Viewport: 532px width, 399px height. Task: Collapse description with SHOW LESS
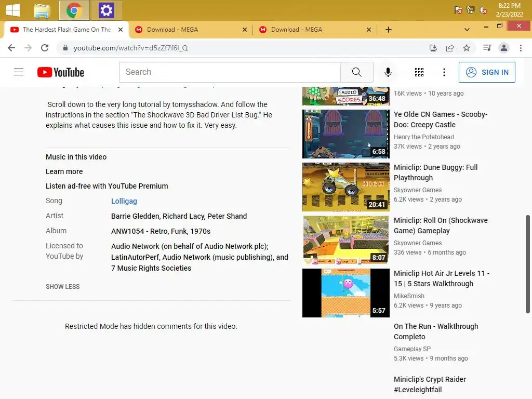(63, 286)
